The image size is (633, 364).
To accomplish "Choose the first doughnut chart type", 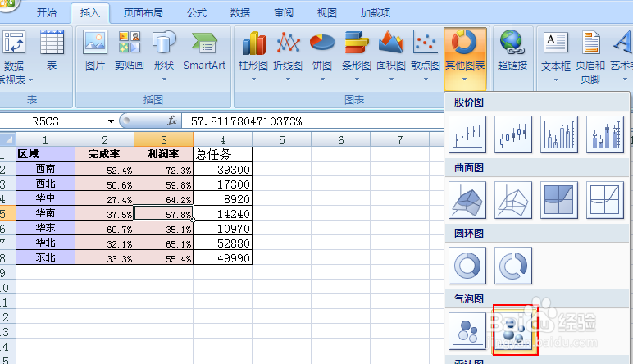I will click(x=468, y=266).
